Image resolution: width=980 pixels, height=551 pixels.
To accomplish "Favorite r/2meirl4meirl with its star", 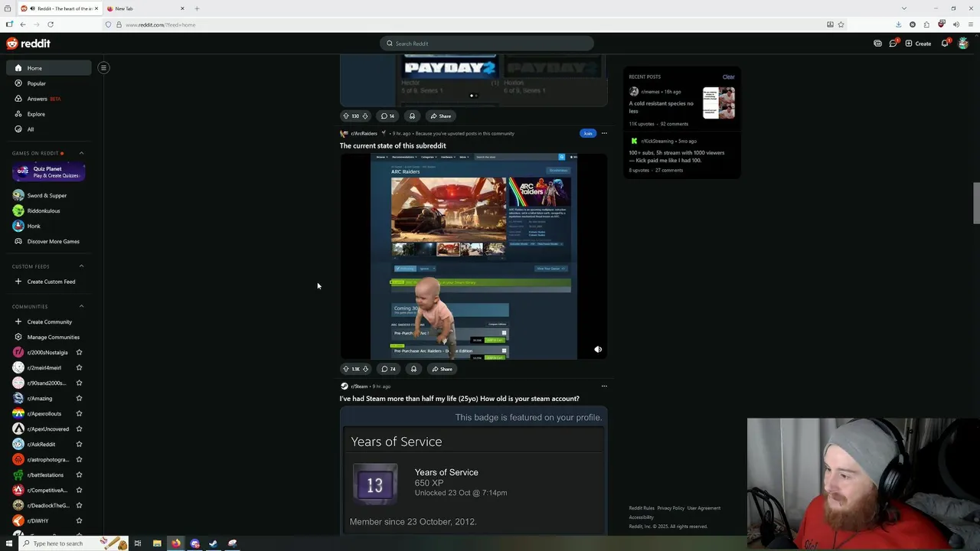I will pyautogui.click(x=79, y=367).
